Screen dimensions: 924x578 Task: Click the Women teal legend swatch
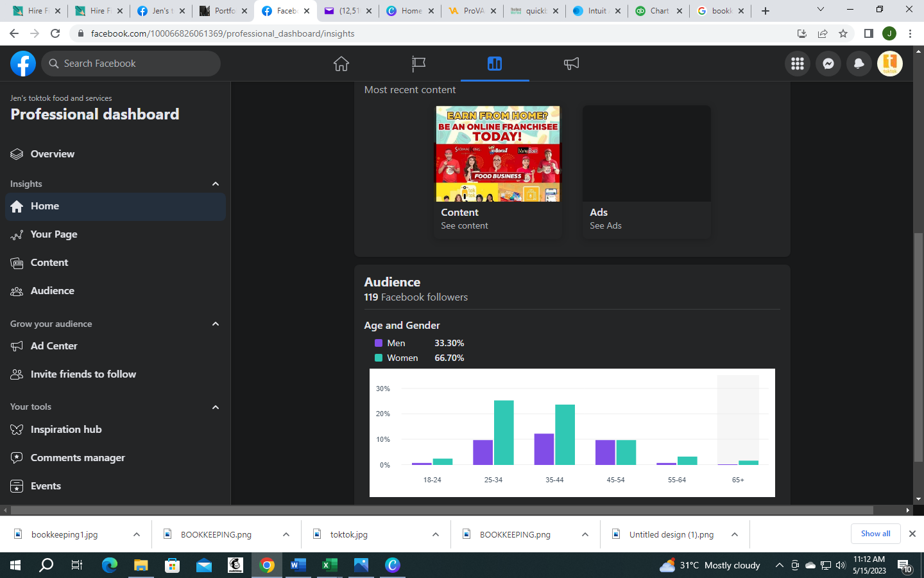pos(379,358)
